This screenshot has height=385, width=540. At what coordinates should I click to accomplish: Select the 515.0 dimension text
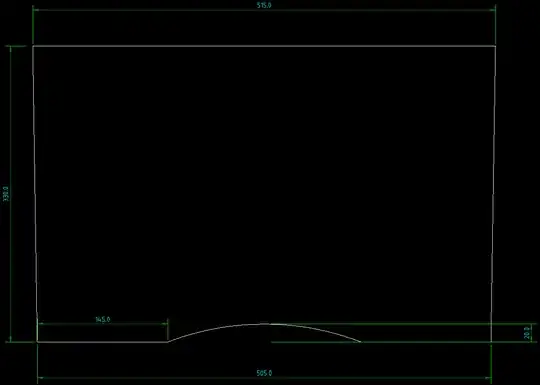264,6
